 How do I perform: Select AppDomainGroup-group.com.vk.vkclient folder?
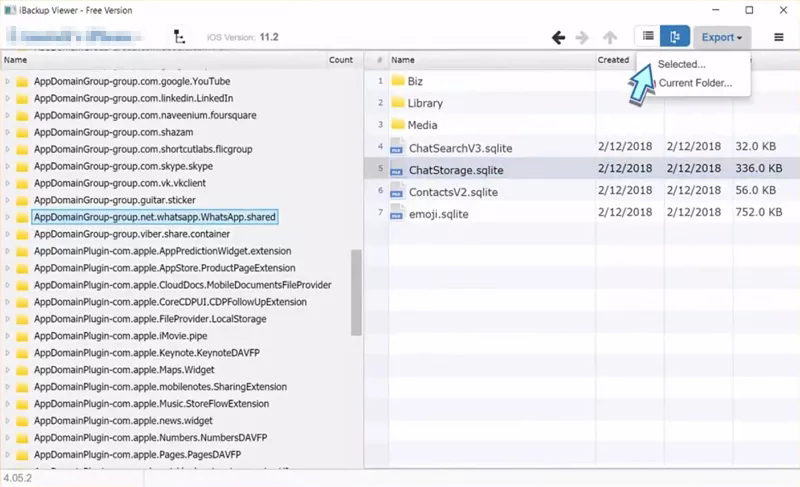[x=120, y=183]
